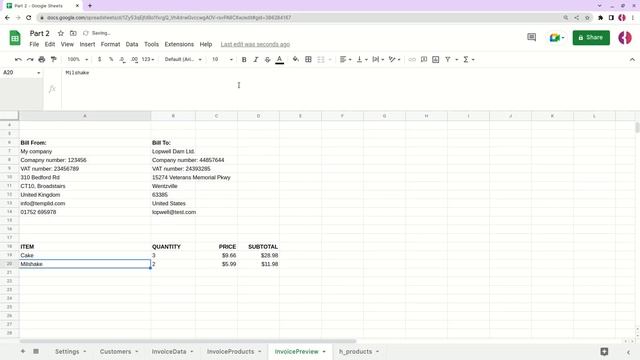The image size is (640, 360).
Task: Click the Google Meet call icon
Action: coord(557,38)
